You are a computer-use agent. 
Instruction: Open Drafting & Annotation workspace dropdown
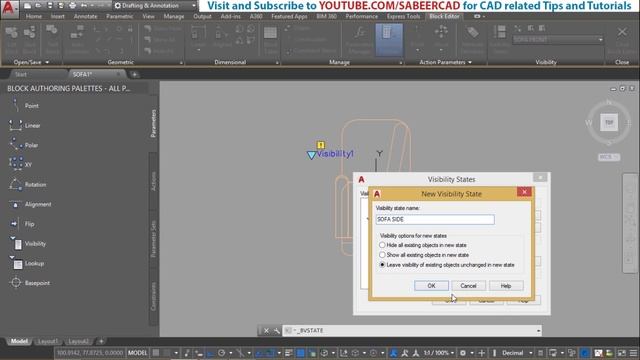155,6
